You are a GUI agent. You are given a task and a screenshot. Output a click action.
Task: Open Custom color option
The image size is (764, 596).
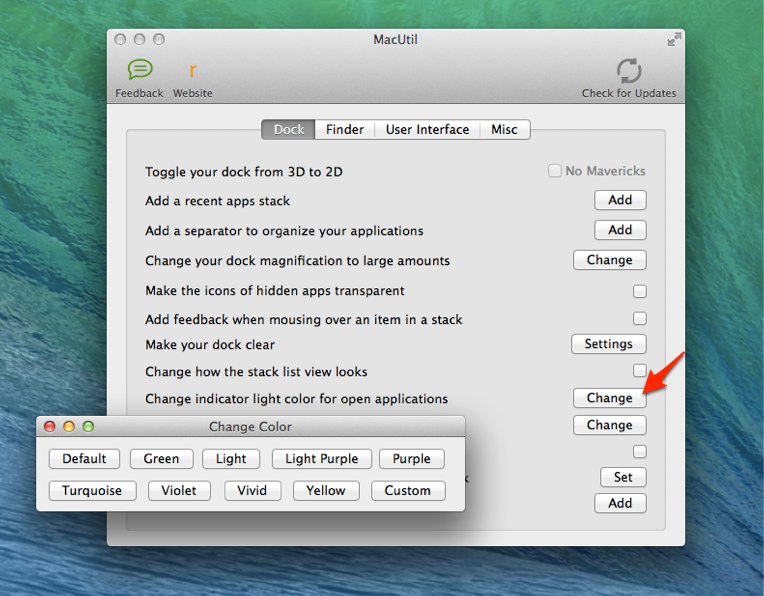[408, 491]
